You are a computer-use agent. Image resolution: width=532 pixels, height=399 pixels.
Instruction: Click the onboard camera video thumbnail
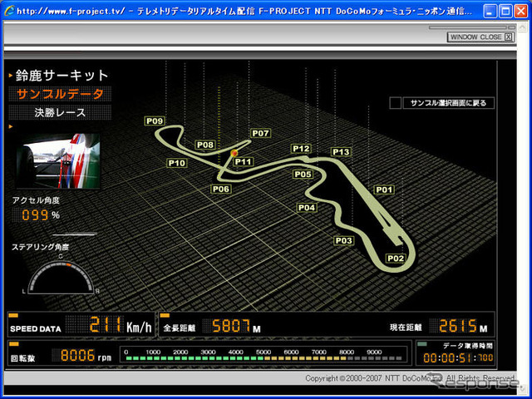(x=58, y=160)
